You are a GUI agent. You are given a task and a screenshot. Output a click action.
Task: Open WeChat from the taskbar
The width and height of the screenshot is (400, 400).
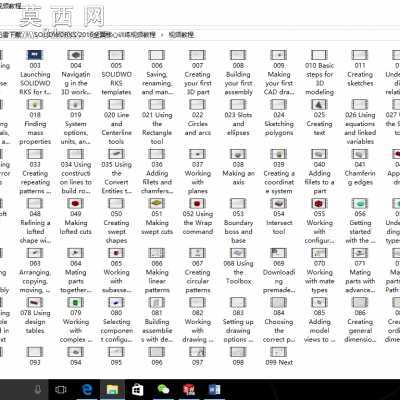163,389
